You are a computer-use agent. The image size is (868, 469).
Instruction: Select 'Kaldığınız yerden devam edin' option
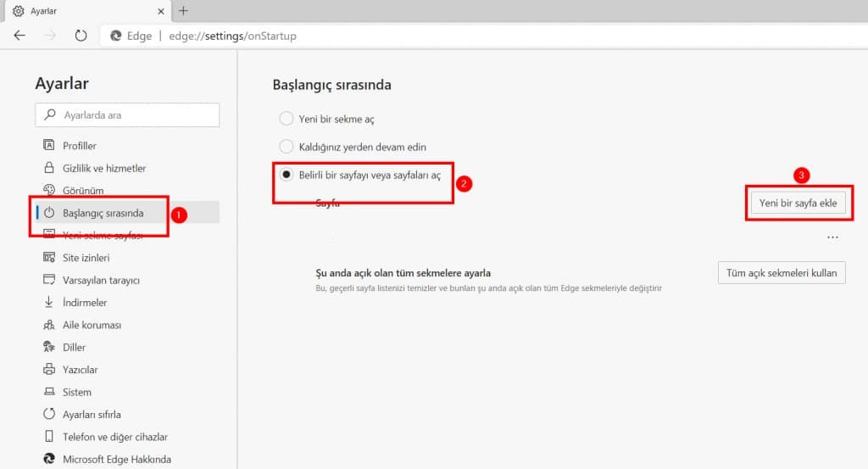point(287,146)
